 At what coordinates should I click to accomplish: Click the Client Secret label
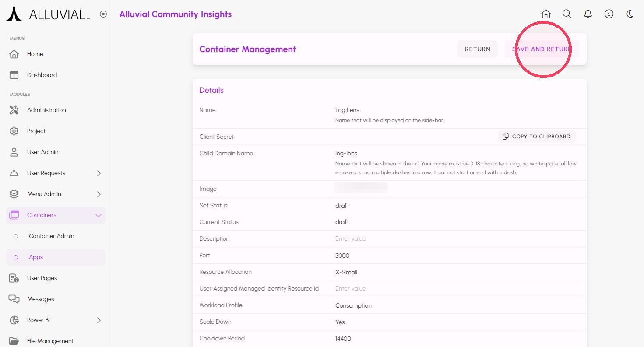pos(217,137)
